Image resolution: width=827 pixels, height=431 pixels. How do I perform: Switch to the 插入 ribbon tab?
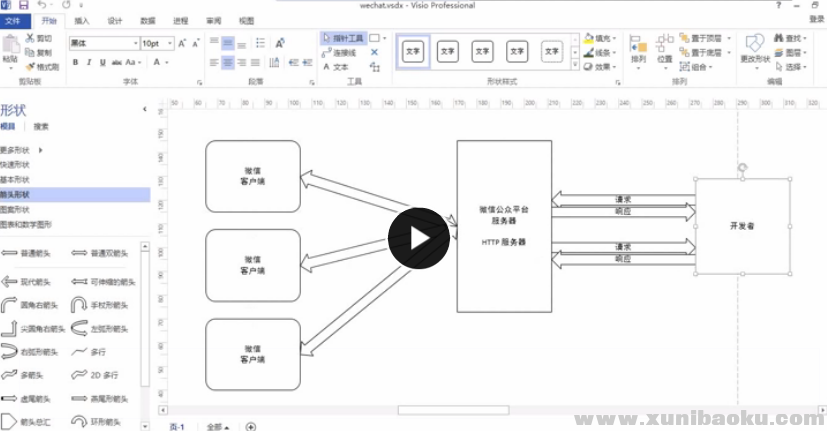coord(82,20)
